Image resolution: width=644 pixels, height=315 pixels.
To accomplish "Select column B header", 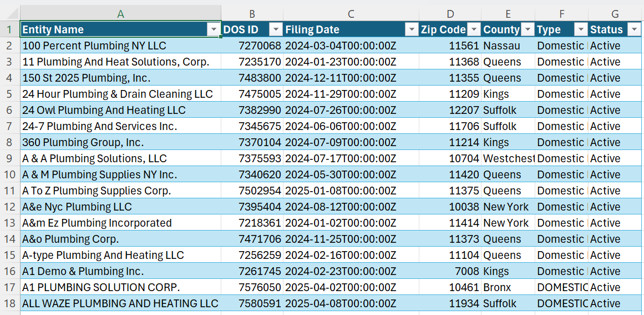I will (252, 13).
